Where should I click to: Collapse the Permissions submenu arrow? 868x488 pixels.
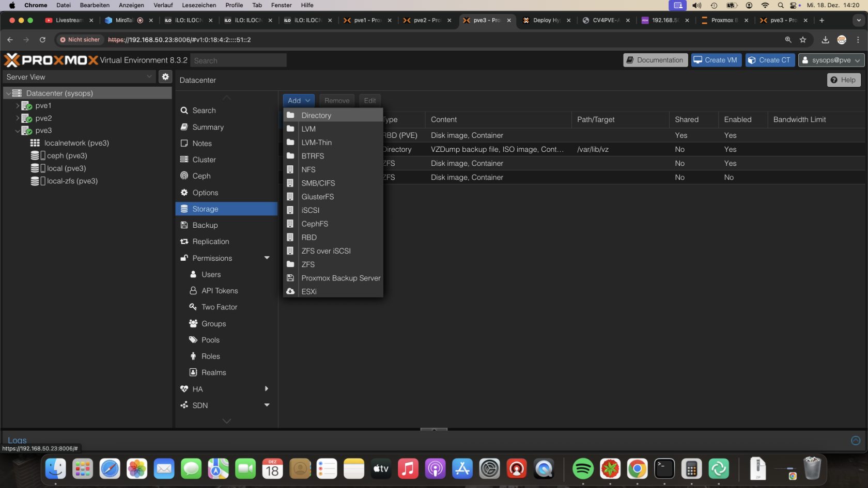pos(267,258)
